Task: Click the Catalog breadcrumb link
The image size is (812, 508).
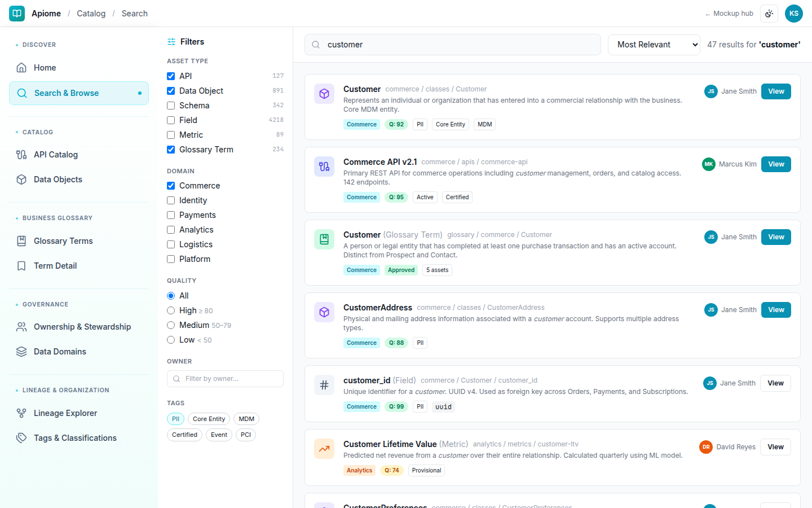Action: point(91,14)
